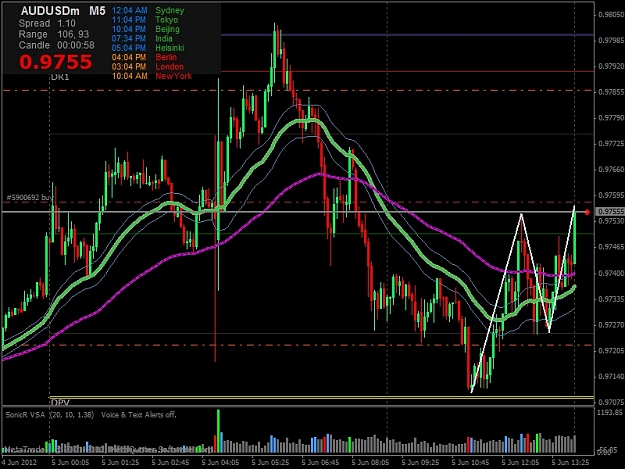
Task: Click the 0.97335 price axis label
Action: coord(611,299)
